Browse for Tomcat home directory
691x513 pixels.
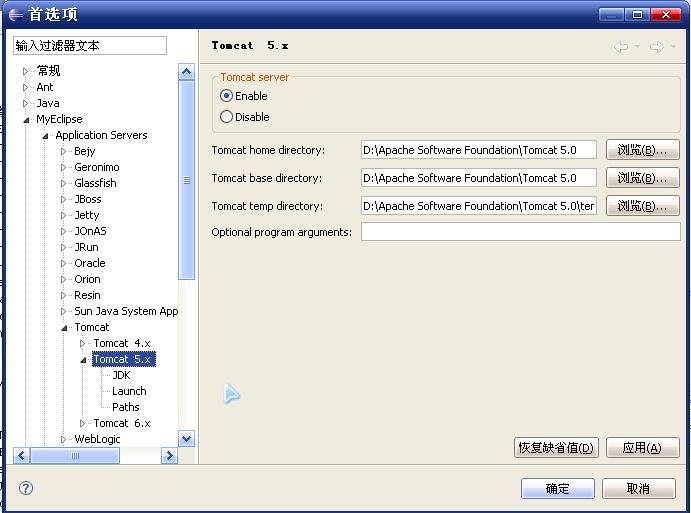(x=643, y=150)
